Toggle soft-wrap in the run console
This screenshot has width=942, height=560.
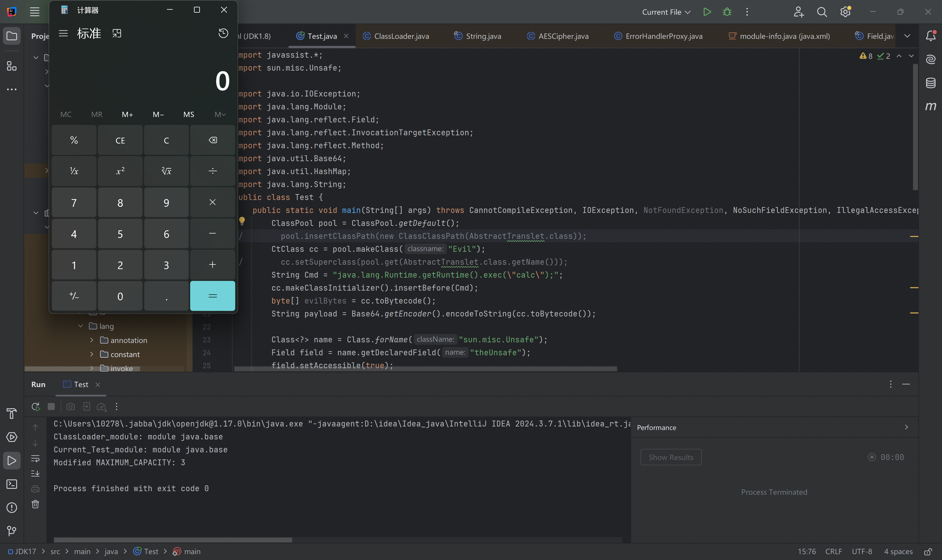[x=35, y=459]
